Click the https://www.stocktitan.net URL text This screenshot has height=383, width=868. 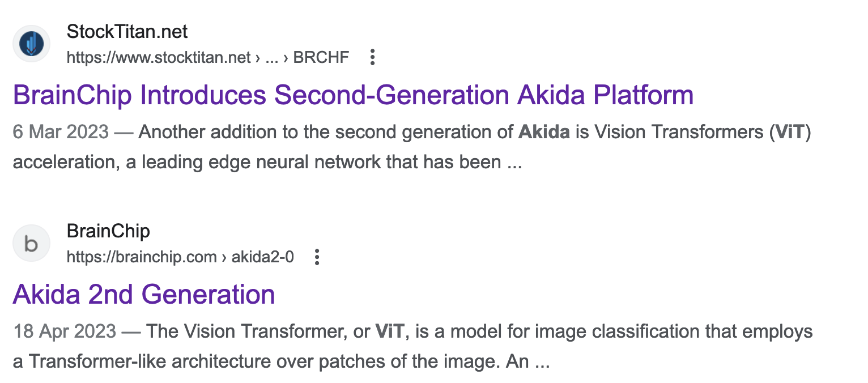click(x=159, y=57)
